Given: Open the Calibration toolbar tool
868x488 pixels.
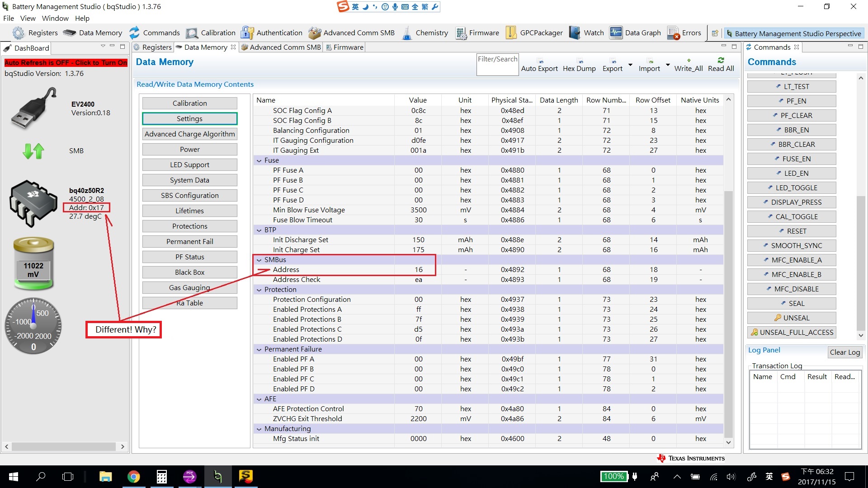Looking at the screenshot, I should [x=210, y=33].
